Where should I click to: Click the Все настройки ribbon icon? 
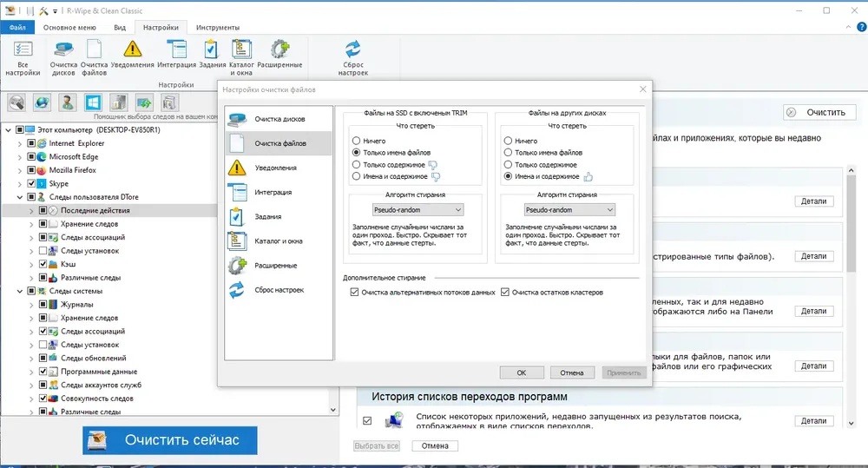pos(23,57)
